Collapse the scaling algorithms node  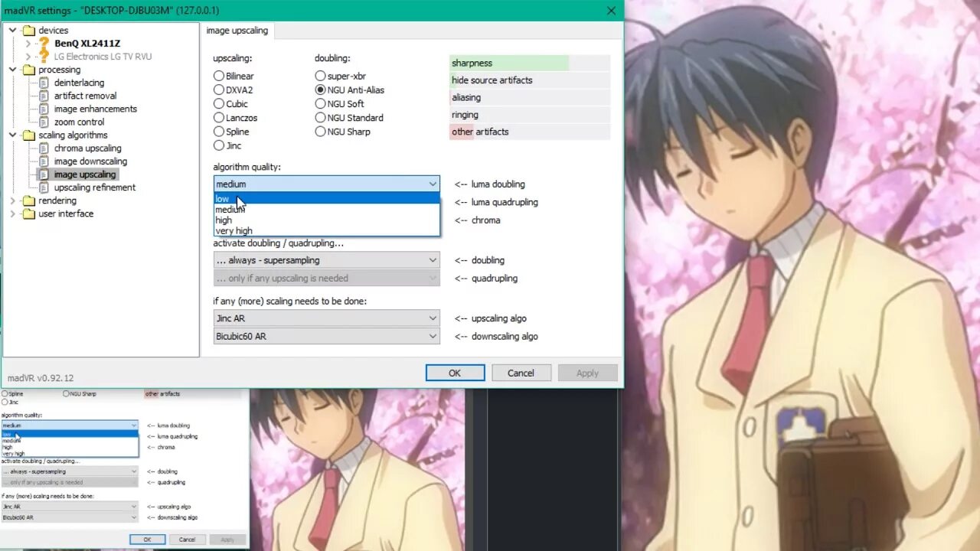13,135
